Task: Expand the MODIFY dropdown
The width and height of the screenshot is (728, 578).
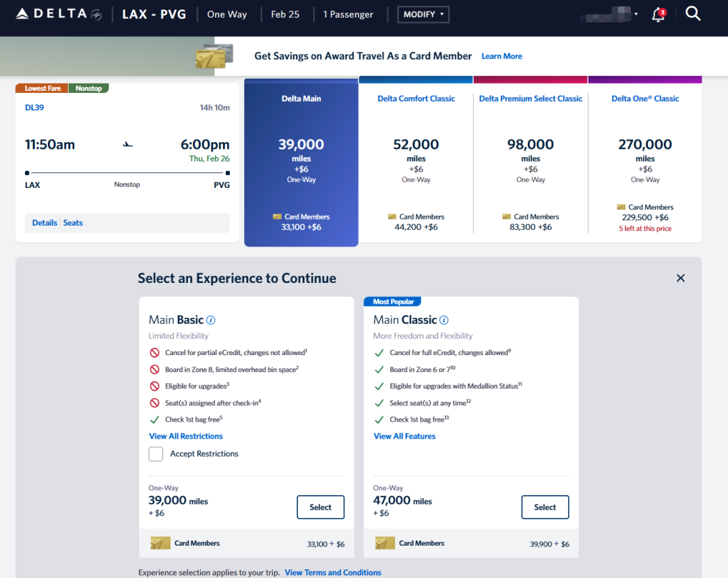Action: pyautogui.click(x=423, y=14)
